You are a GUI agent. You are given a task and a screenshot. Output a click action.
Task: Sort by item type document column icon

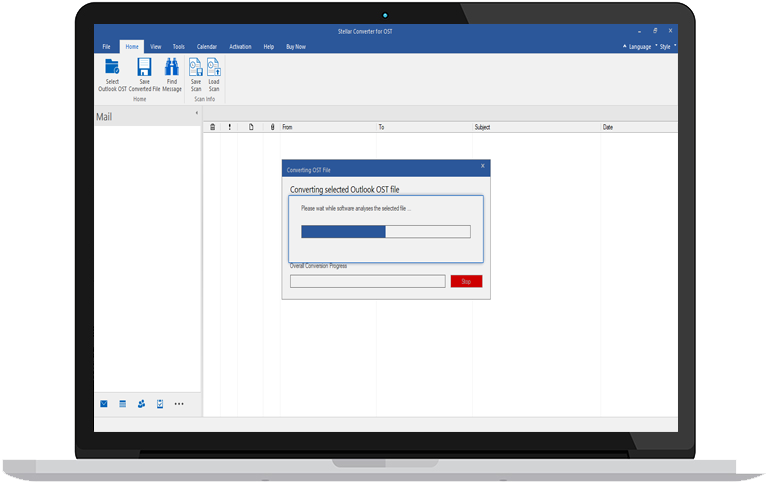point(251,127)
